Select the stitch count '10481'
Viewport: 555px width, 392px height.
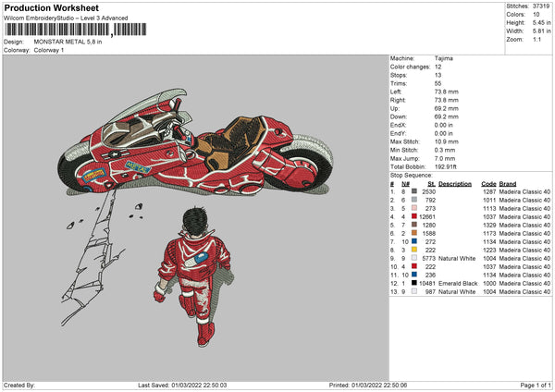pyautogui.click(x=427, y=284)
